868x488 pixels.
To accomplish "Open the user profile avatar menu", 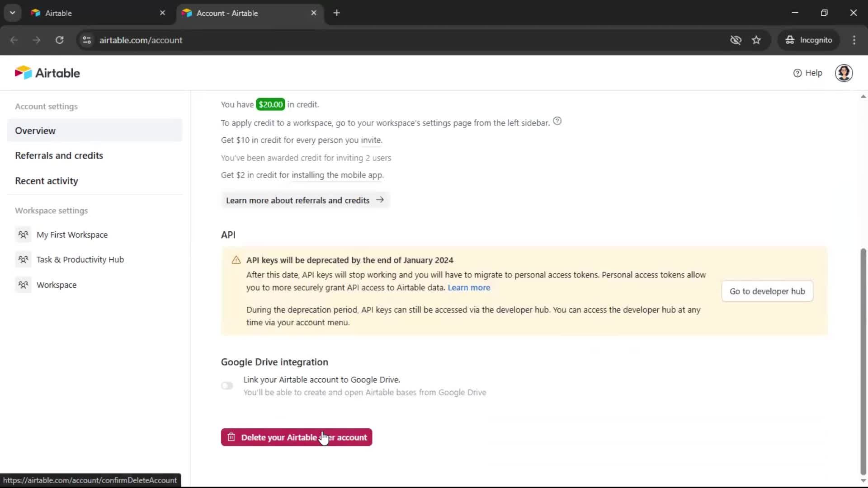I will (844, 73).
